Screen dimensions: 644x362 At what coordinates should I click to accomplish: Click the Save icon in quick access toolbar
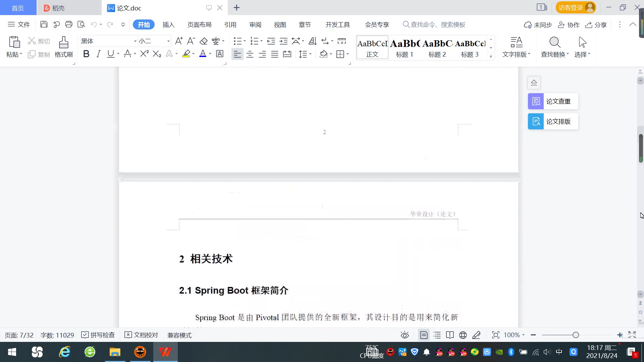point(44,24)
